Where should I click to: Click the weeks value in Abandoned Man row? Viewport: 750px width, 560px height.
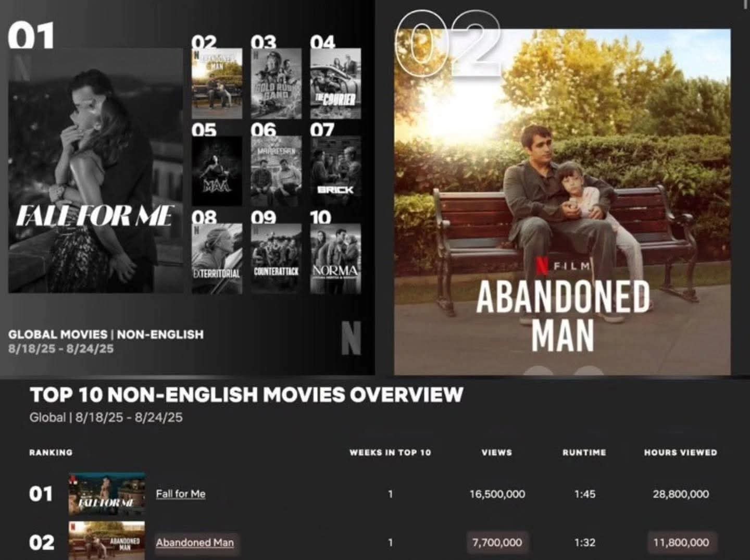click(x=390, y=542)
